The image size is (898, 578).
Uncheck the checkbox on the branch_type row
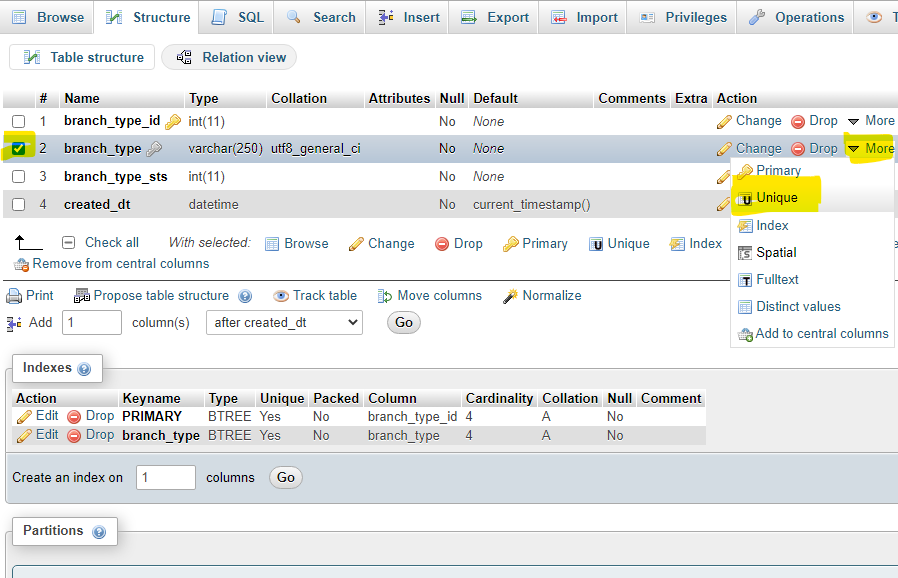pos(20,148)
